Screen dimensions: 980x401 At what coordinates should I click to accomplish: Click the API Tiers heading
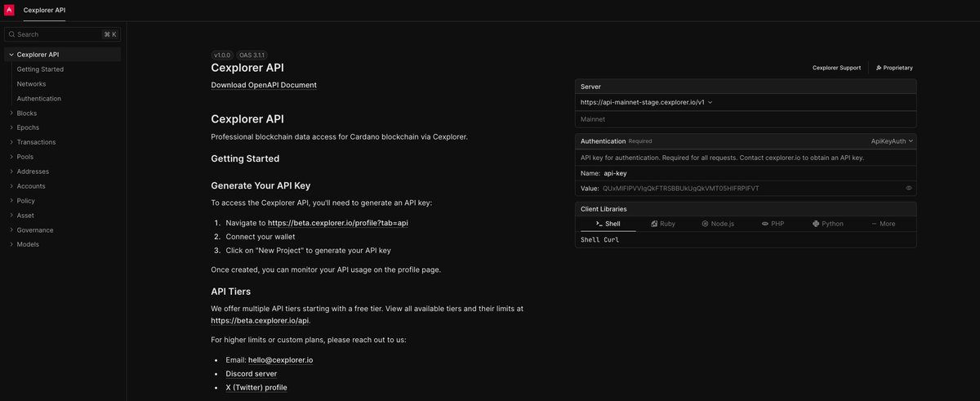pos(231,292)
